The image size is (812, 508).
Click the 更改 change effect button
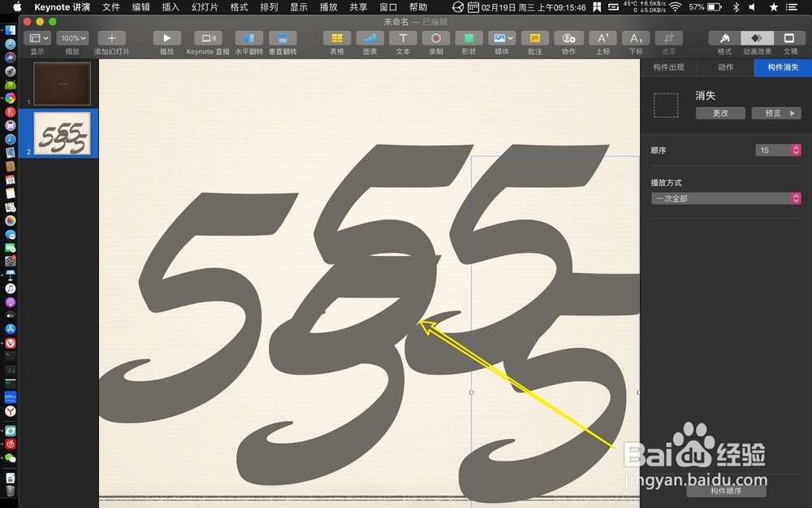pyautogui.click(x=720, y=113)
